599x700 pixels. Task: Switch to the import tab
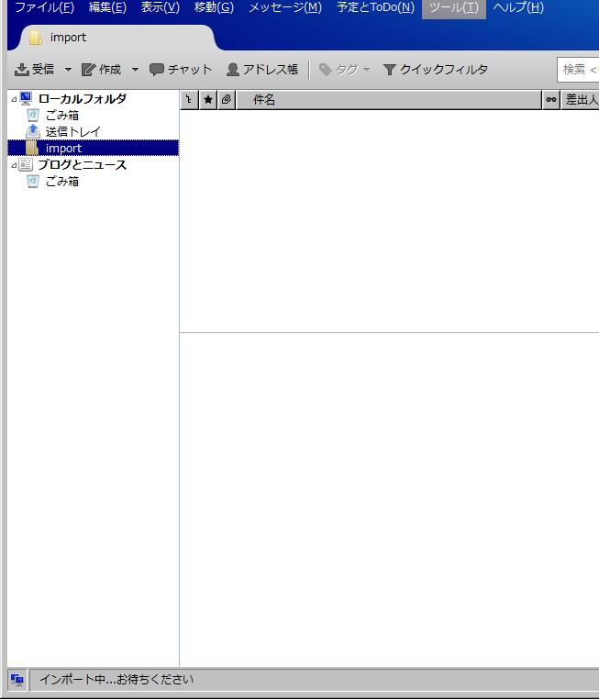tap(69, 38)
